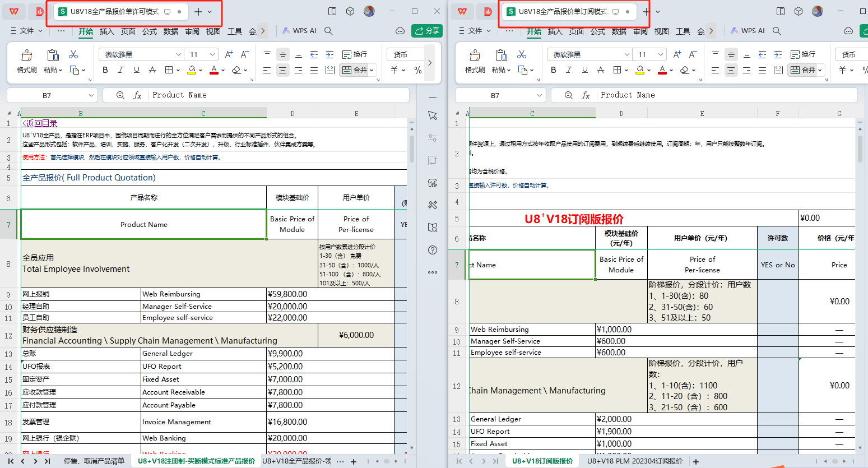Click the zoom magnifier in the right window formula bar
Screen dimensions: 868x468
pyautogui.click(x=569, y=95)
